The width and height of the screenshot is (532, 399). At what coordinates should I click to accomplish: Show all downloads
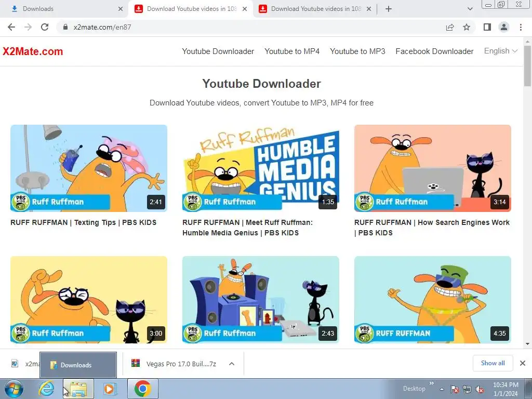coord(493,363)
